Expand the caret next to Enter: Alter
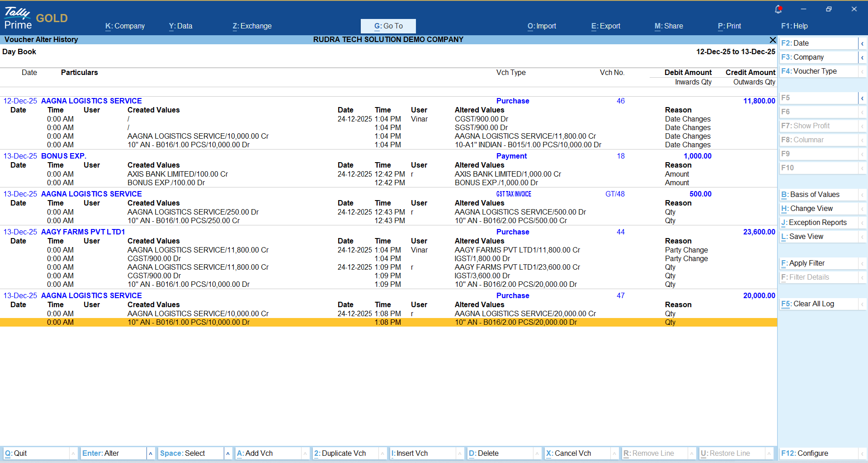The image size is (868, 463). point(151,454)
